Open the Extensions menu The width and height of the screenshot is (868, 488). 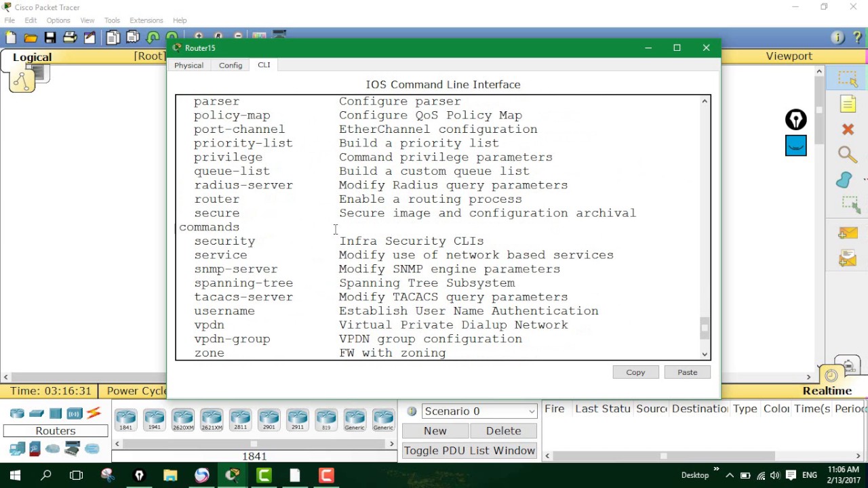[146, 20]
